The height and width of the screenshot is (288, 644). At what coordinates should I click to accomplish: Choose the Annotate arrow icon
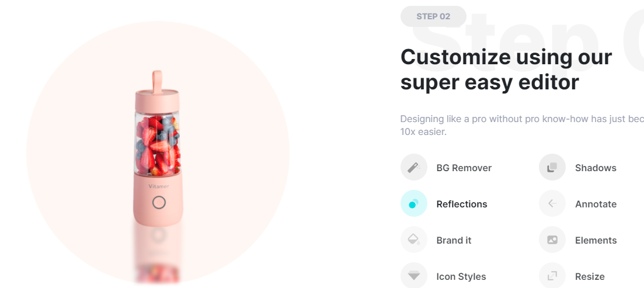[x=552, y=204]
